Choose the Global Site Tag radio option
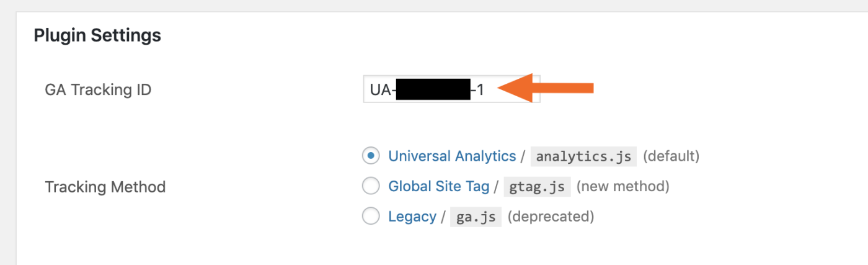The height and width of the screenshot is (265, 868). coord(371,186)
